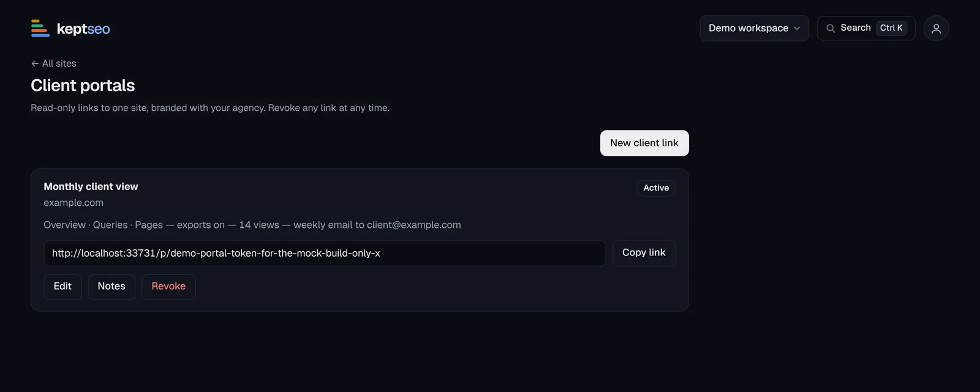Viewport: 980px width, 392px height.
Task: Click the Client portals heading
Action: [83, 86]
